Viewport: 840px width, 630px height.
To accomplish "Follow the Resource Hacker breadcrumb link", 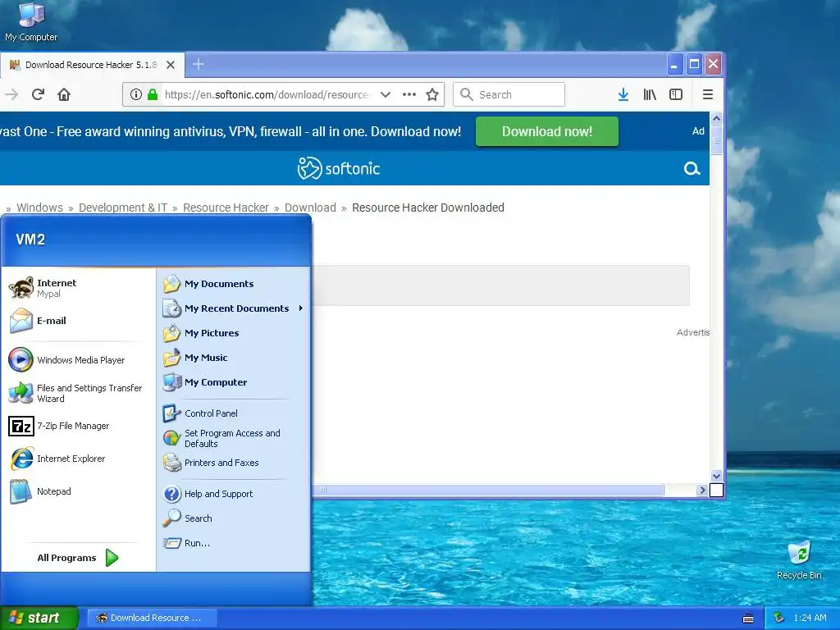I will [226, 208].
